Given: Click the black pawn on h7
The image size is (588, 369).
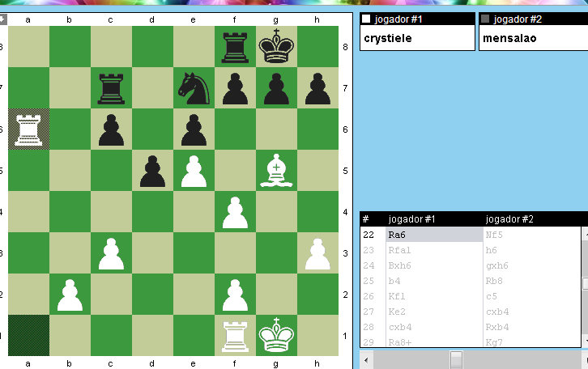Looking at the screenshot, I should click(317, 88).
